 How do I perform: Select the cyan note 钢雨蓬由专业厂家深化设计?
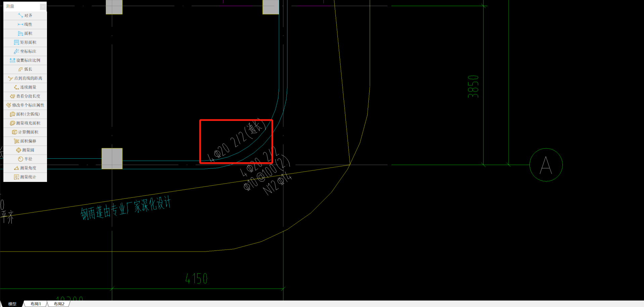point(126,208)
